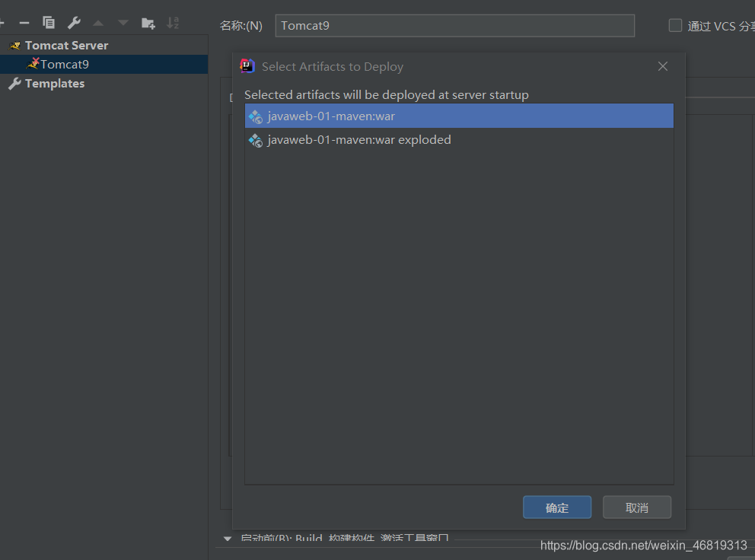The width and height of the screenshot is (755, 560).
Task: Click the copy configuration icon
Action: point(49,23)
